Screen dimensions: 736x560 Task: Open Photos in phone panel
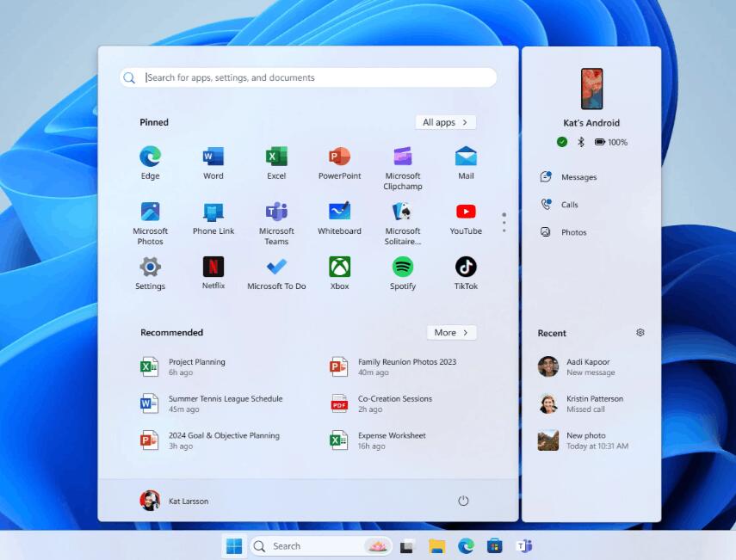coord(563,232)
